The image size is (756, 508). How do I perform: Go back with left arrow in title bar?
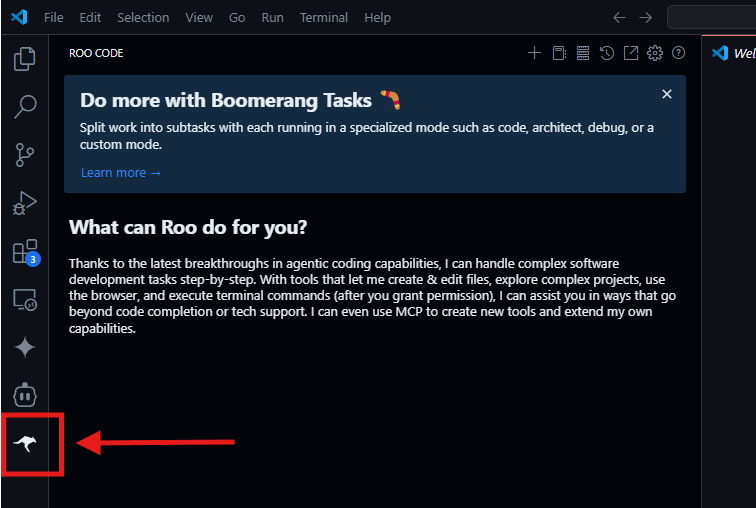tap(620, 18)
